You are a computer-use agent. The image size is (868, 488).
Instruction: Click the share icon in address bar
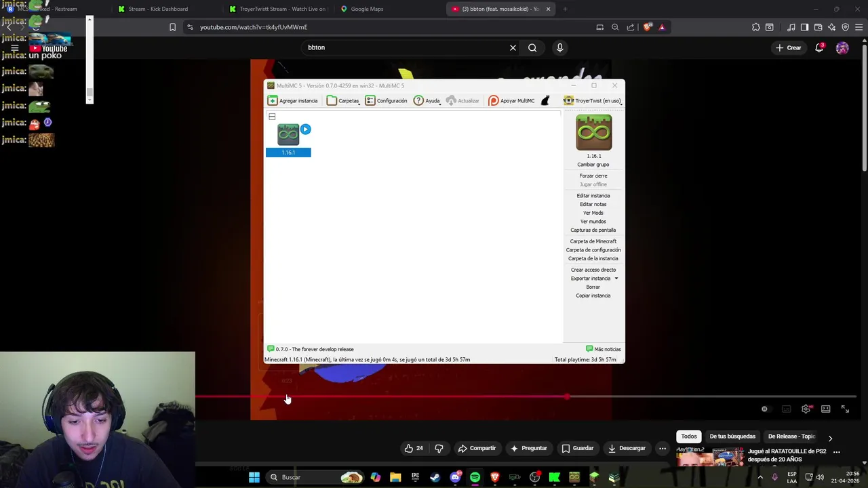pos(631,27)
